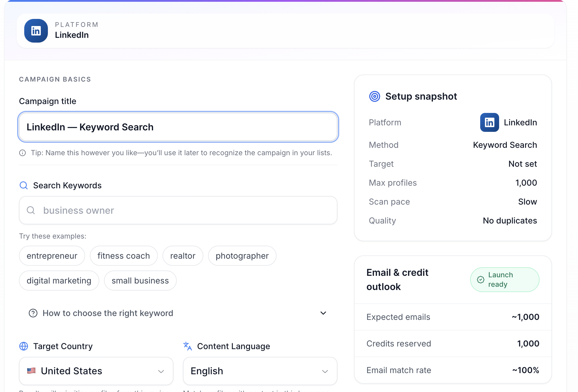Click the 'photographer' example chip
578x392 pixels.
tap(242, 255)
